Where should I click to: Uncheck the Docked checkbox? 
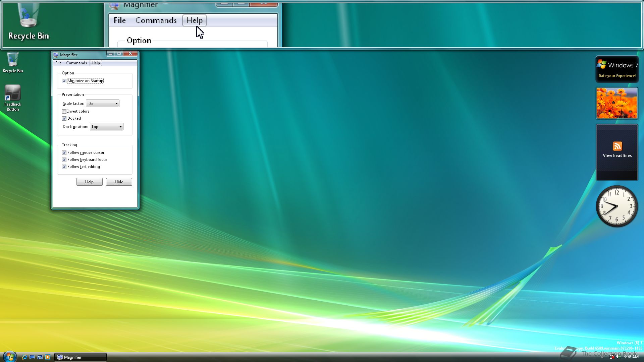pyautogui.click(x=64, y=118)
